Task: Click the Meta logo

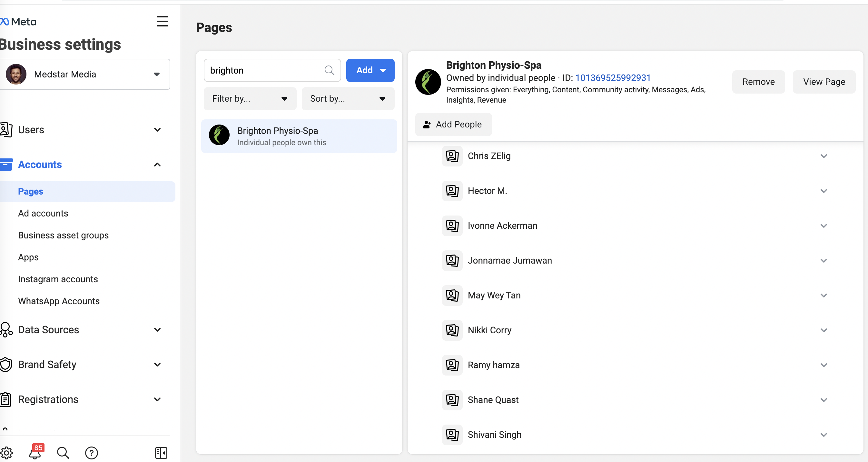Action: point(18,22)
